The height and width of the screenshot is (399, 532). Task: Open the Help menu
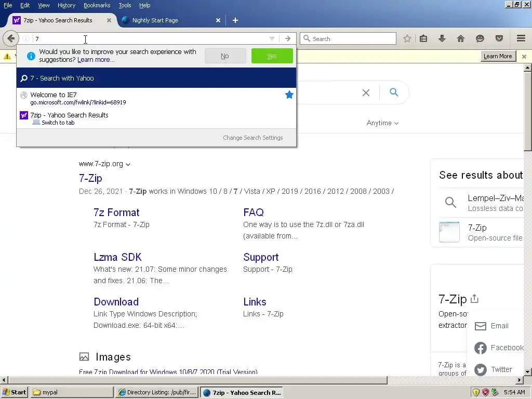pyautogui.click(x=145, y=5)
